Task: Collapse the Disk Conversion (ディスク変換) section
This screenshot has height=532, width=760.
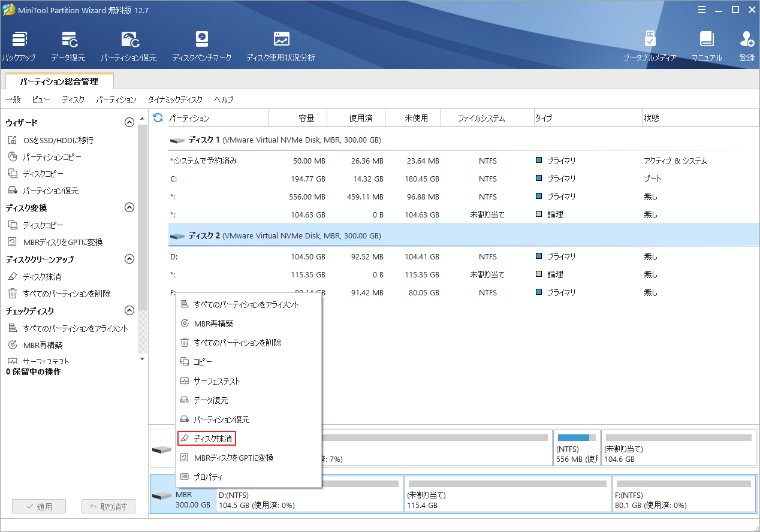Action: tap(129, 207)
